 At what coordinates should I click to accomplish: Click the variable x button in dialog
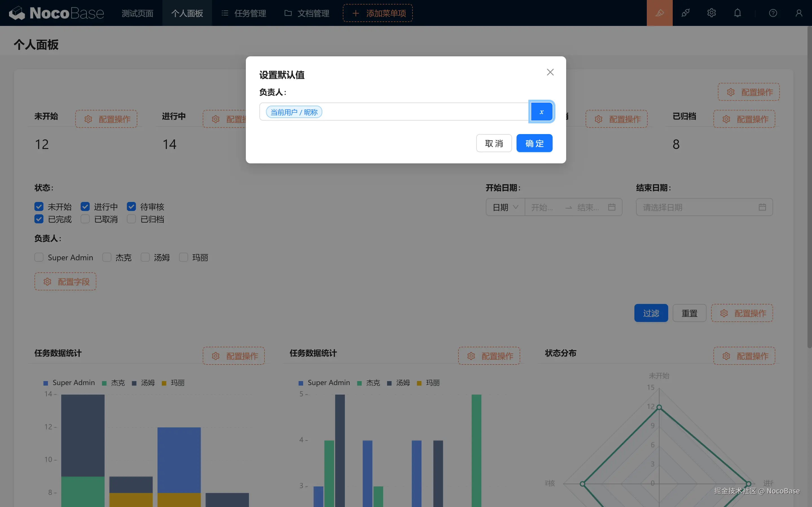541,112
